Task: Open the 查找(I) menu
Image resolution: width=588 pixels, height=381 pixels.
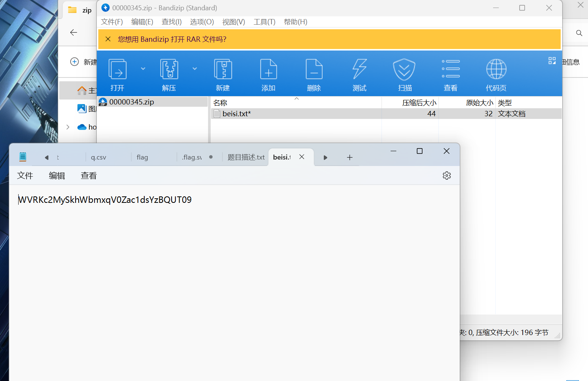Action: click(x=172, y=22)
